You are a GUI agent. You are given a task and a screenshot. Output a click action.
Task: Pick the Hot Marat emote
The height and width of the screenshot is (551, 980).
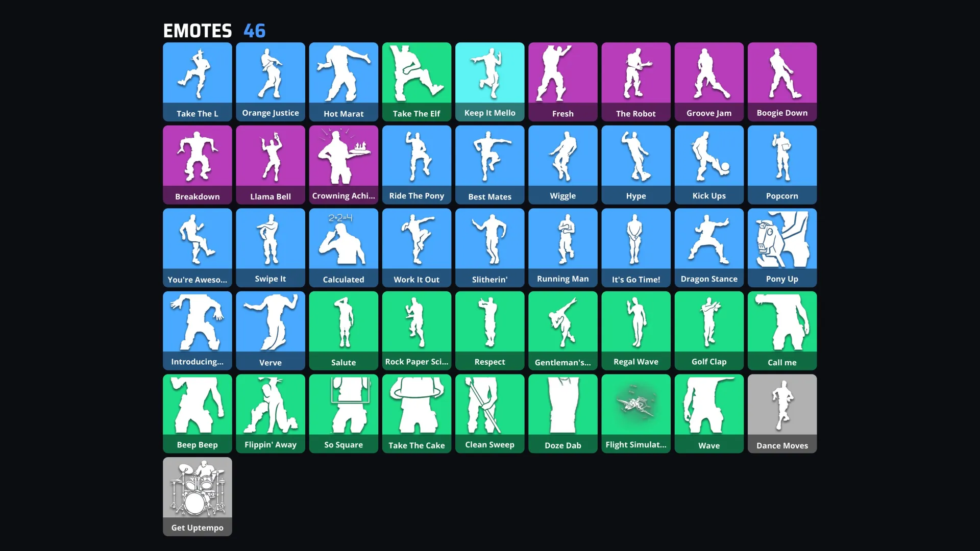[344, 82]
